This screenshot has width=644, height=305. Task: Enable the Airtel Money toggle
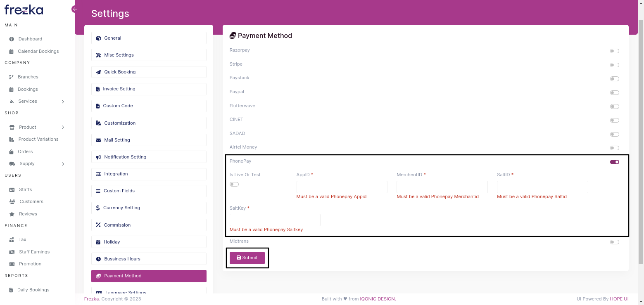(x=614, y=148)
